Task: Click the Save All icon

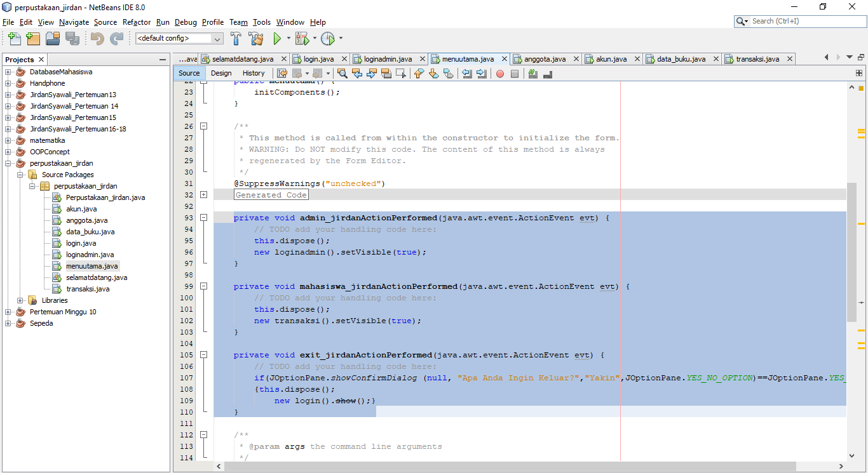Action: (x=72, y=39)
